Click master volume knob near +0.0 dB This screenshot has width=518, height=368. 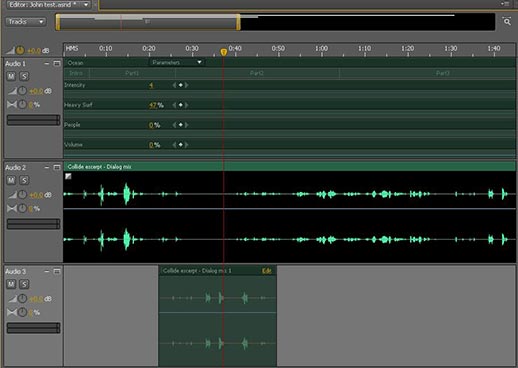20,50
